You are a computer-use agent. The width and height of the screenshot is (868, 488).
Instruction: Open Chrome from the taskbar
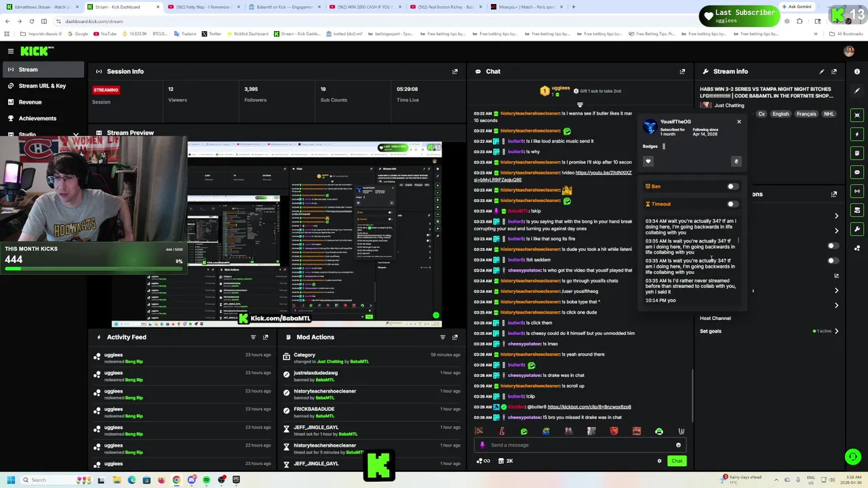[176, 480]
